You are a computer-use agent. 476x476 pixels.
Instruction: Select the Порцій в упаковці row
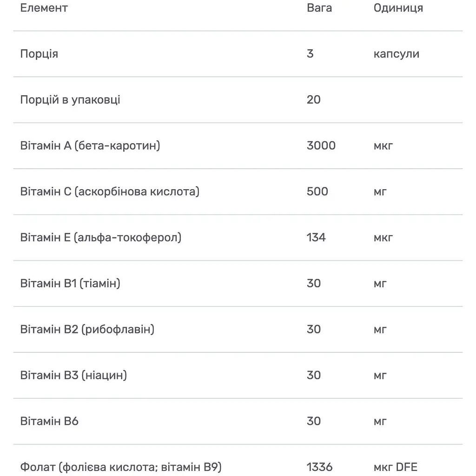pyautogui.click(x=238, y=100)
